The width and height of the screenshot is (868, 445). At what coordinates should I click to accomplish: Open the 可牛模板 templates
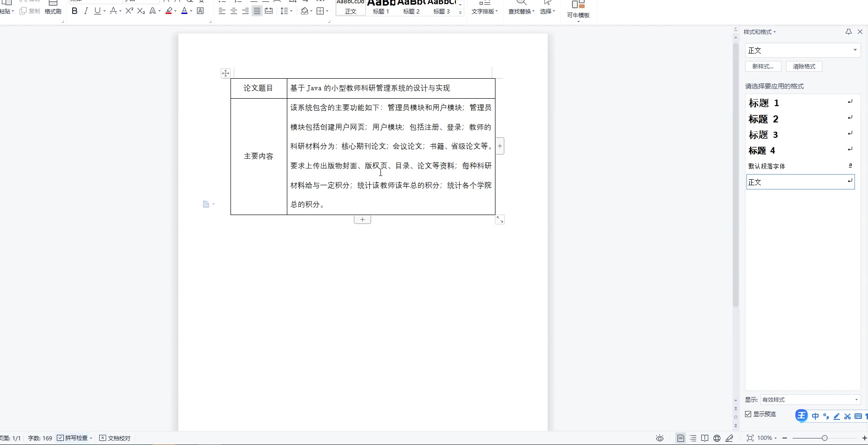coord(578,10)
